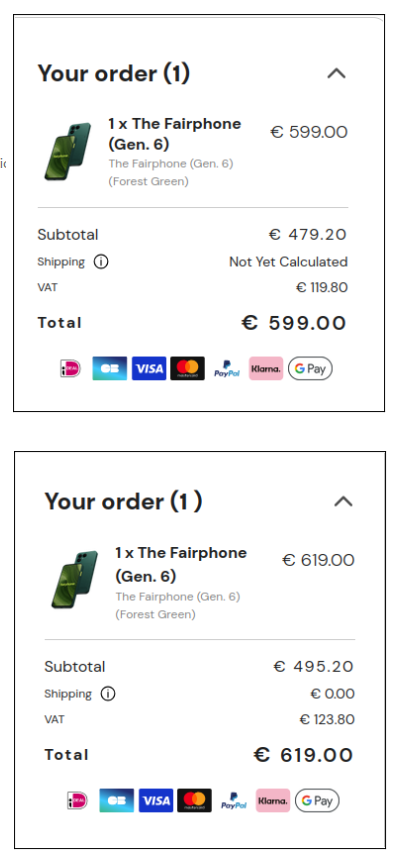395x866 pixels.
Task: Select the iDEAL icon in the top order
Action: tap(71, 368)
